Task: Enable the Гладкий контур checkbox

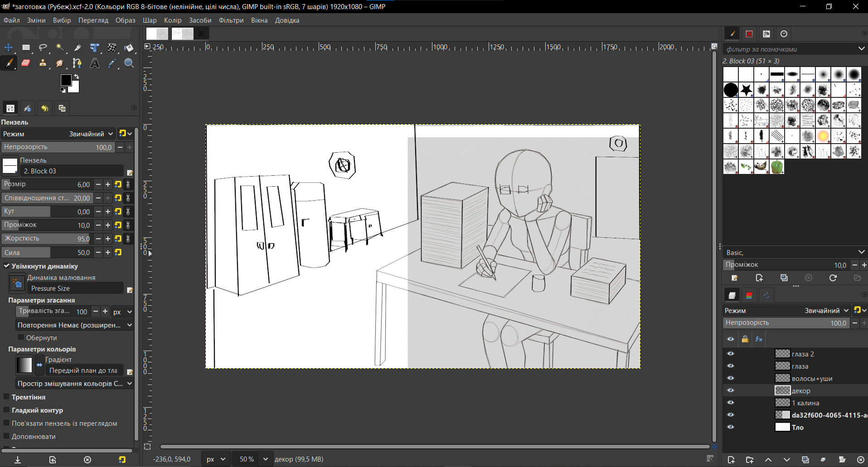Action: pyautogui.click(x=6, y=410)
